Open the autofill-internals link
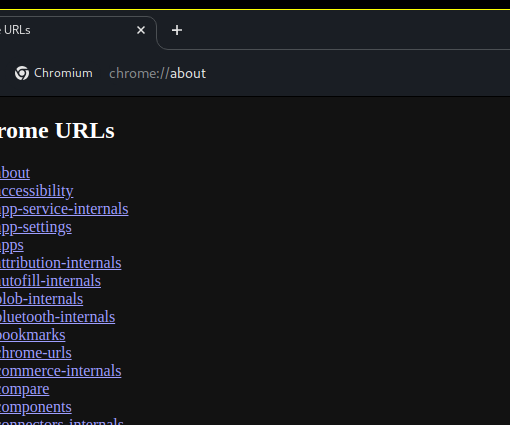 point(50,281)
